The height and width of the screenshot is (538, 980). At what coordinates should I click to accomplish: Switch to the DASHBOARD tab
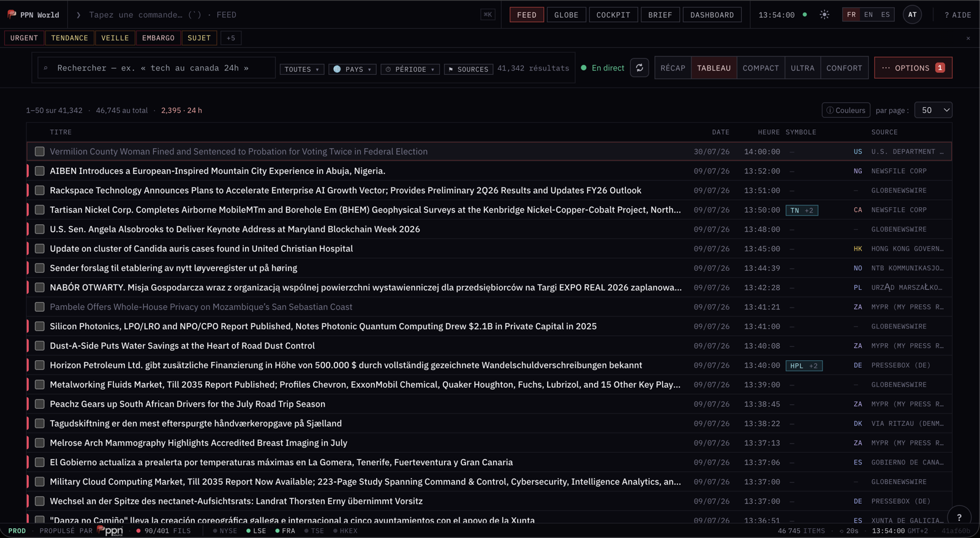pos(712,15)
